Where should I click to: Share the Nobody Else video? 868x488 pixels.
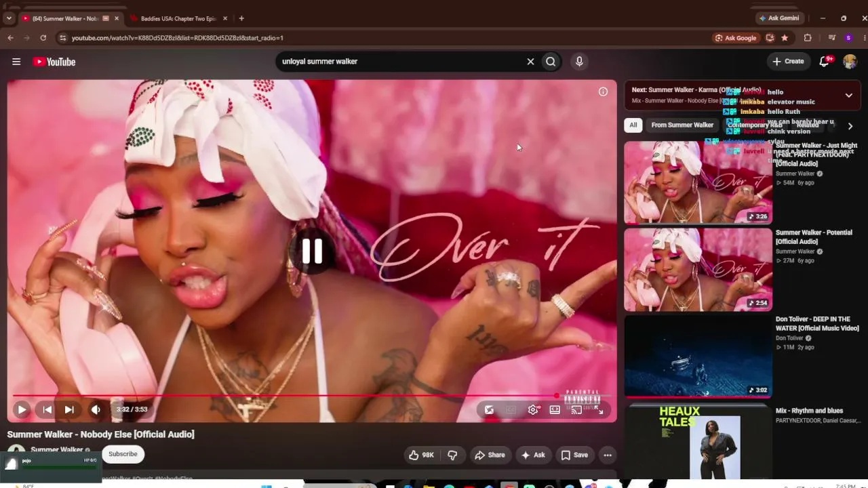490,455
